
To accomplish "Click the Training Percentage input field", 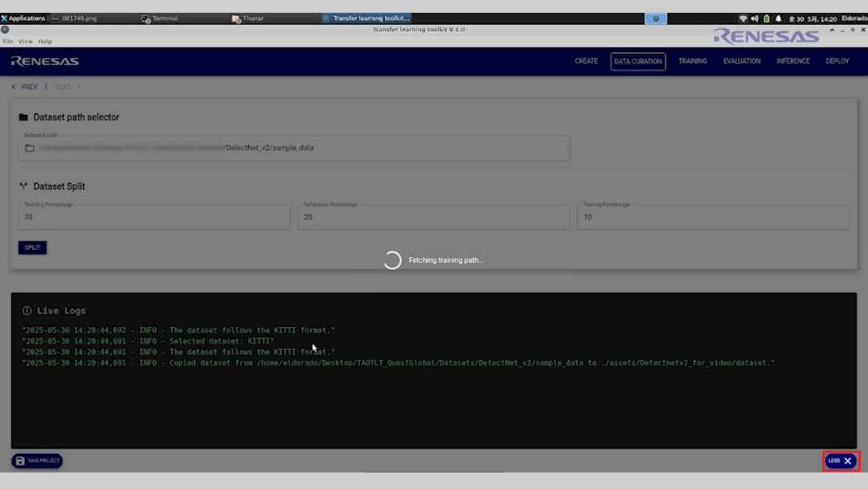I will tap(154, 217).
